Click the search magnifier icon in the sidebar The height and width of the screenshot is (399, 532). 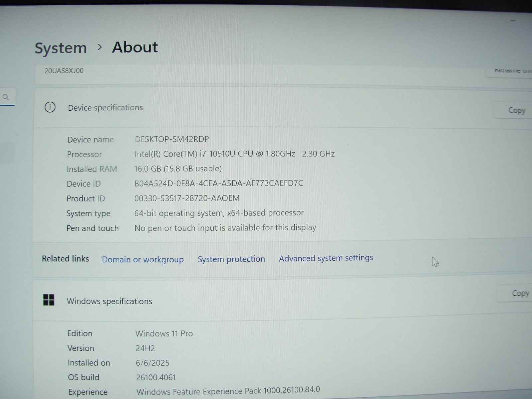(x=6, y=97)
